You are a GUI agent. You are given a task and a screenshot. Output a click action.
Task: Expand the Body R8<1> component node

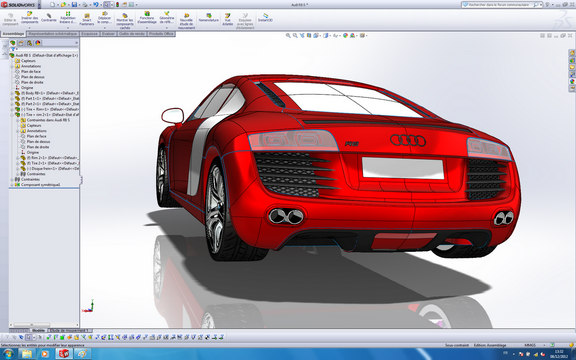12,93
